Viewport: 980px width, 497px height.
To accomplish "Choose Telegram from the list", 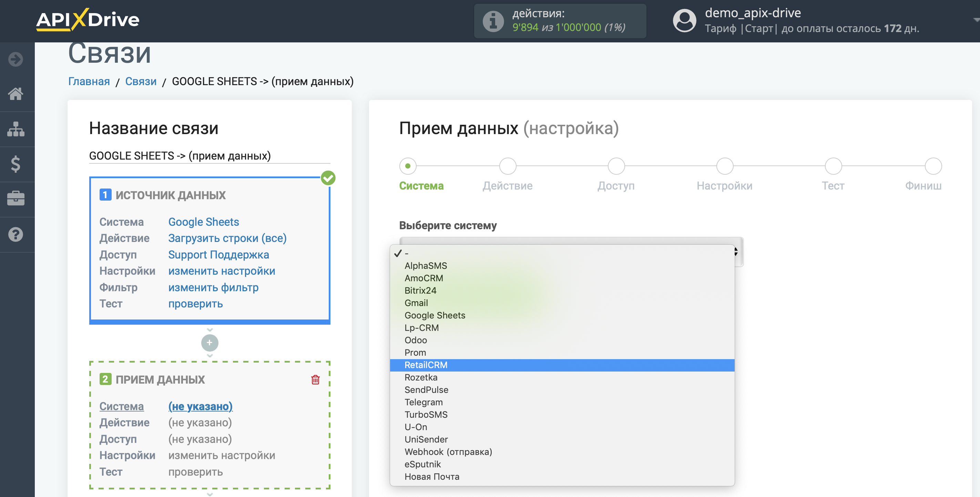I will pyautogui.click(x=562, y=402).
